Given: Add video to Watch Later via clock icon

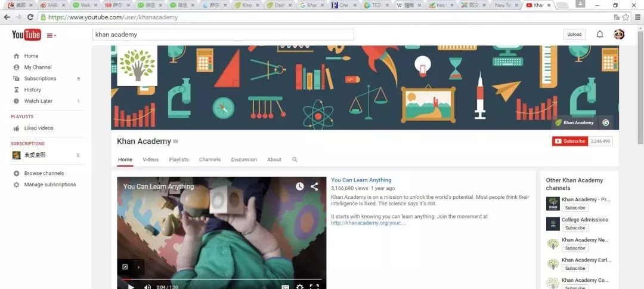Looking at the screenshot, I should (x=300, y=187).
